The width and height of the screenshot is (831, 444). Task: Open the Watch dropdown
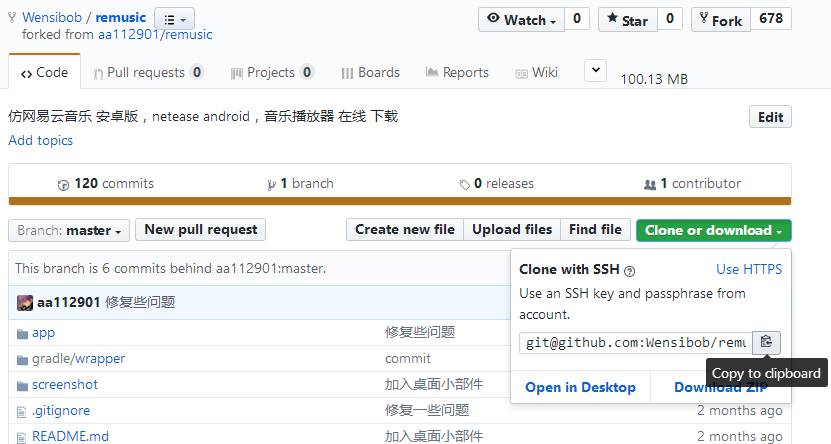pos(521,20)
